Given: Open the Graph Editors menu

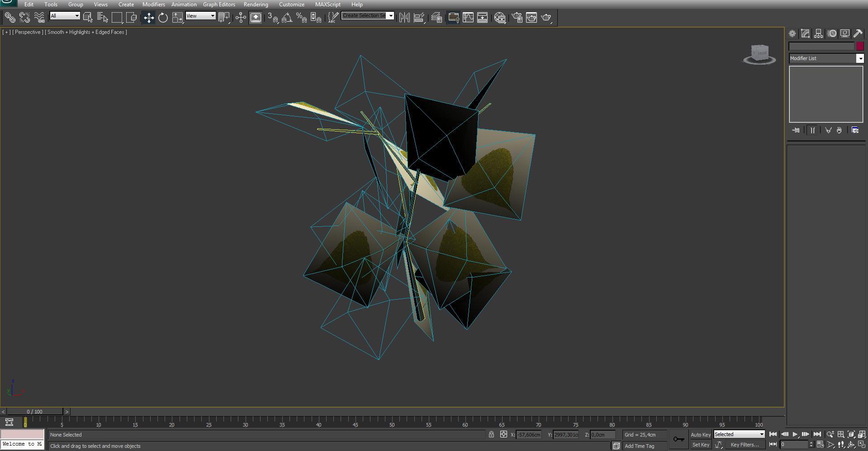Looking at the screenshot, I should [219, 5].
